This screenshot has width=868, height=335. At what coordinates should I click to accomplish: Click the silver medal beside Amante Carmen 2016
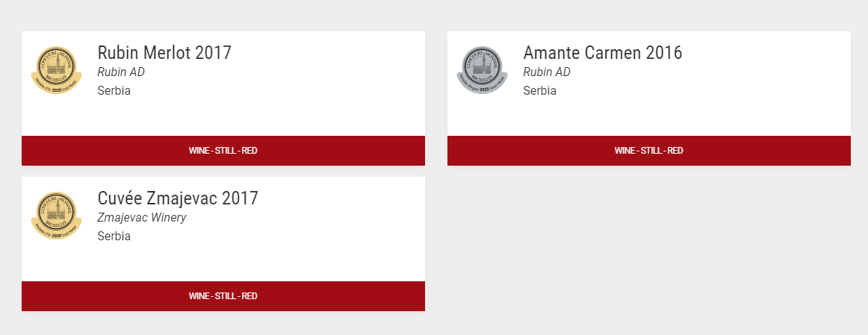(482, 70)
